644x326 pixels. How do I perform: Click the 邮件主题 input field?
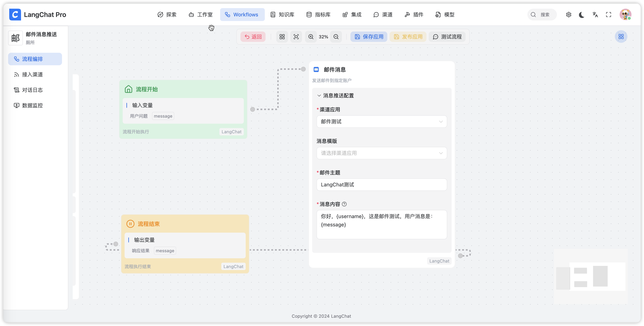(x=381, y=185)
